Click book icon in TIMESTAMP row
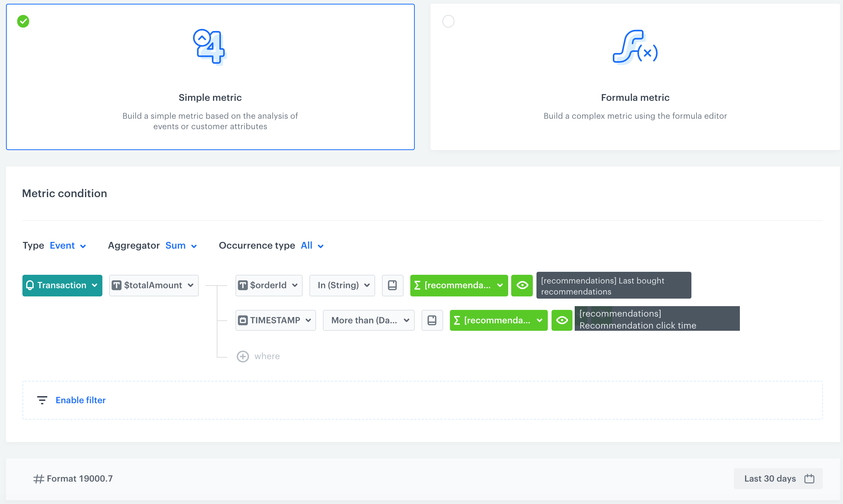 [432, 321]
